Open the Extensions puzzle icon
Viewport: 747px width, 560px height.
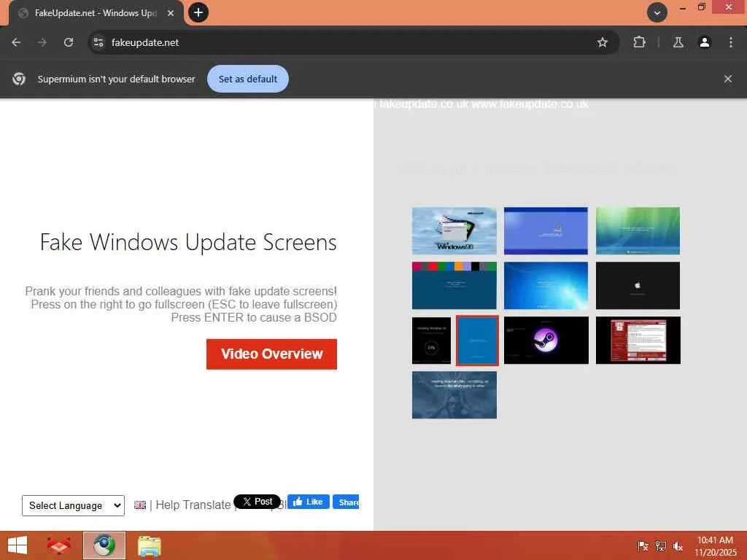tap(639, 42)
